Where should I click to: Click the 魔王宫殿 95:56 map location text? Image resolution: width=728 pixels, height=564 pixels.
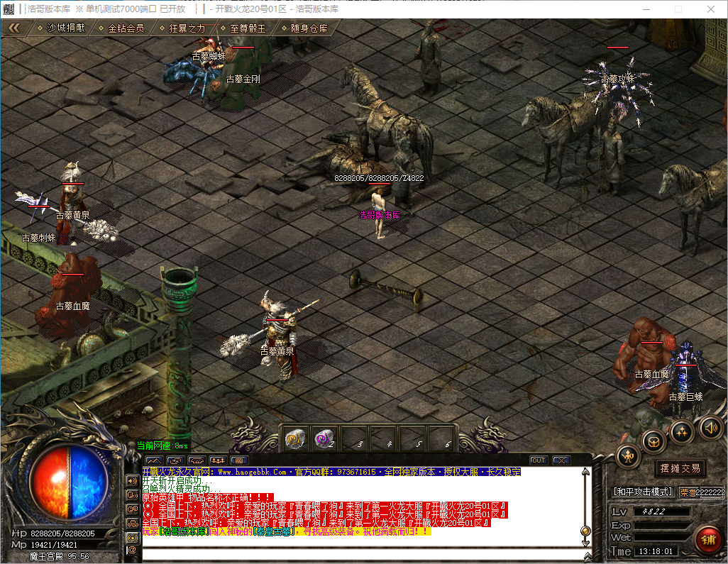(x=59, y=556)
